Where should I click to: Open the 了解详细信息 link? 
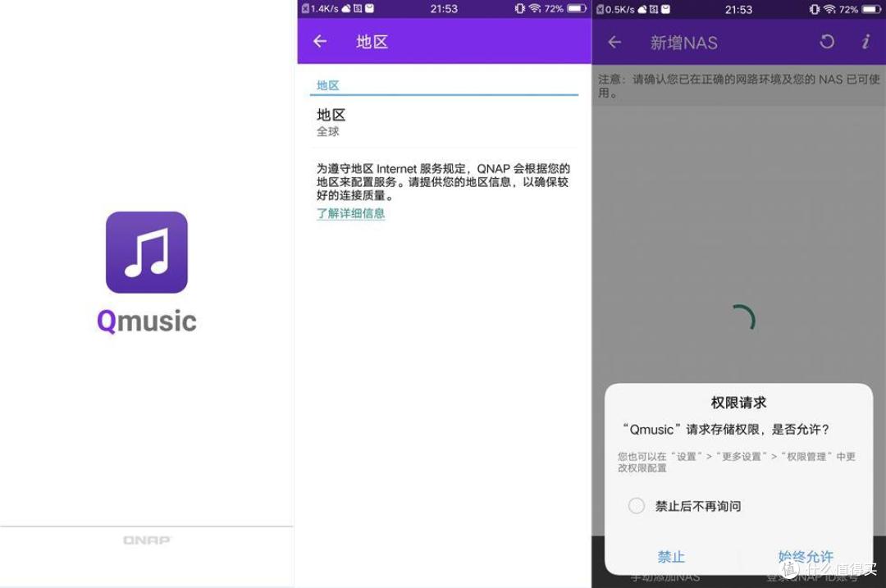click(350, 213)
